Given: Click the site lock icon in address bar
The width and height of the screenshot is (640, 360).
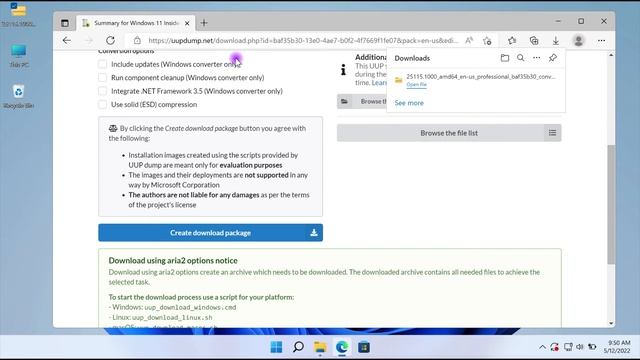Looking at the screenshot, I should point(137,40).
